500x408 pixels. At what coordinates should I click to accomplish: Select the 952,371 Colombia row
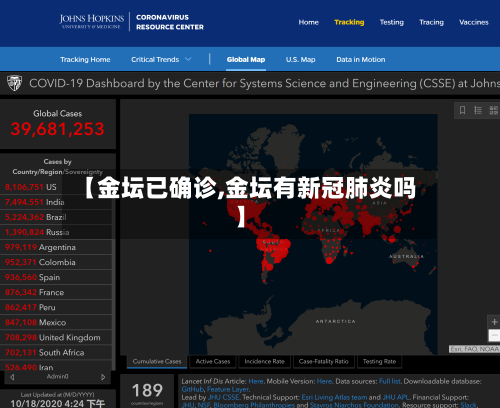56,262
